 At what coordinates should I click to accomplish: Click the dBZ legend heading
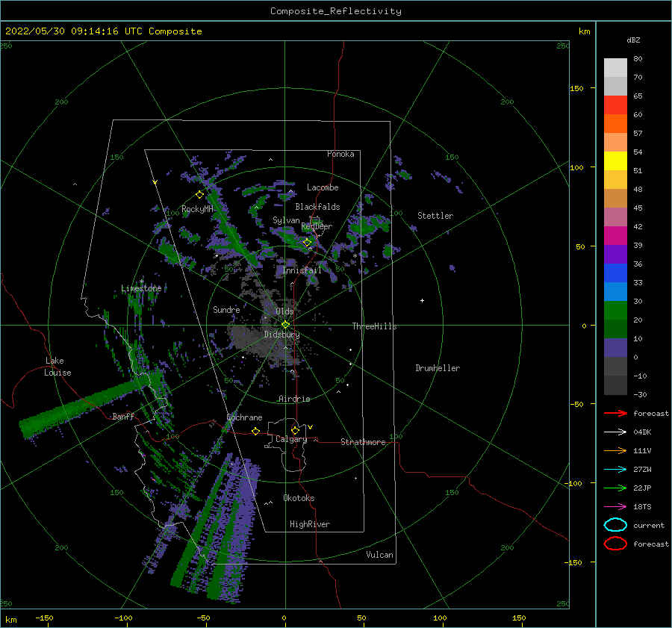[x=633, y=40]
